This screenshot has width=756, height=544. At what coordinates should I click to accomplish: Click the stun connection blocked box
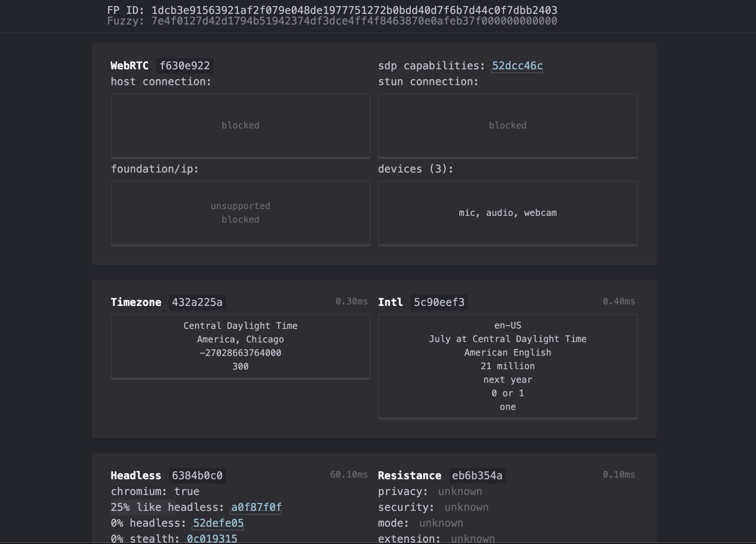click(508, 126)
